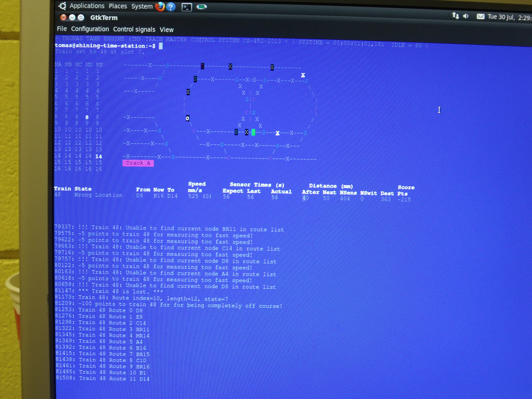This screenshot has width=532, height=399.
Task: Click the highlighted 8 in MD column
Action: click(x=87, y=117)
